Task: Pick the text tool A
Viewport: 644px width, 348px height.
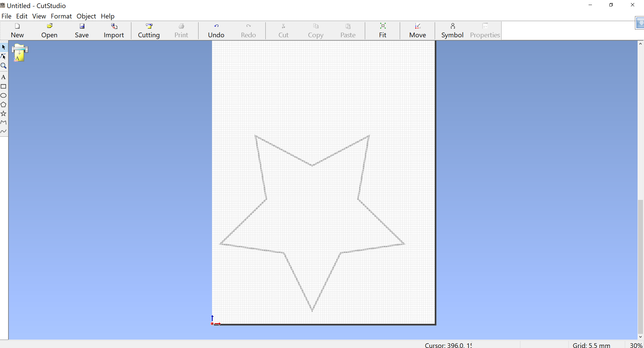Action: 4,77
